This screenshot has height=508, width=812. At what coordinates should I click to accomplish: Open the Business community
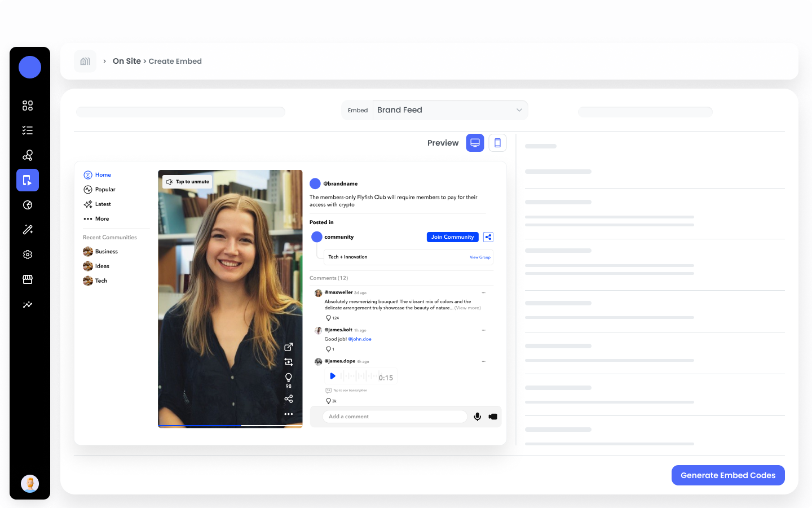click(x=100, y=252)
